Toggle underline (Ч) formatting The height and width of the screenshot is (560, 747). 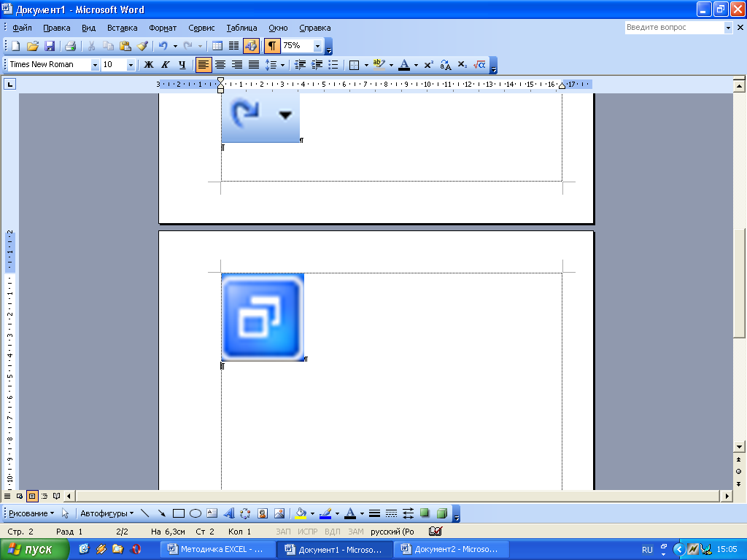182,65
